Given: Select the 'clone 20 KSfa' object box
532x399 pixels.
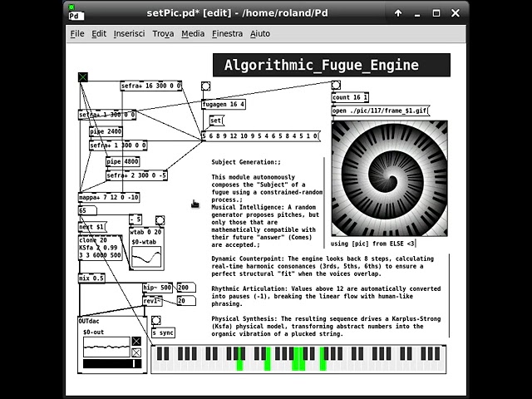Looking at the screenshot, I should pyautogui.click(x=100, y=248).
